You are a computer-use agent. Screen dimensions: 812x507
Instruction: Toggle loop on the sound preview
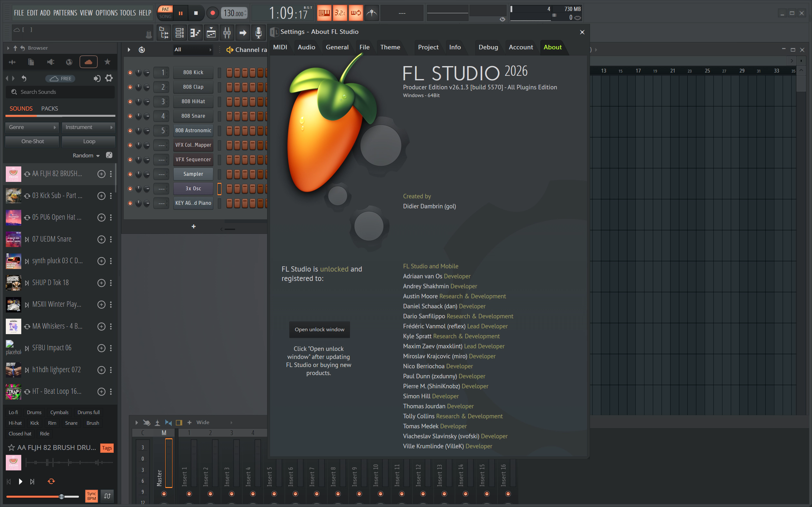click(x=51, y=482)
